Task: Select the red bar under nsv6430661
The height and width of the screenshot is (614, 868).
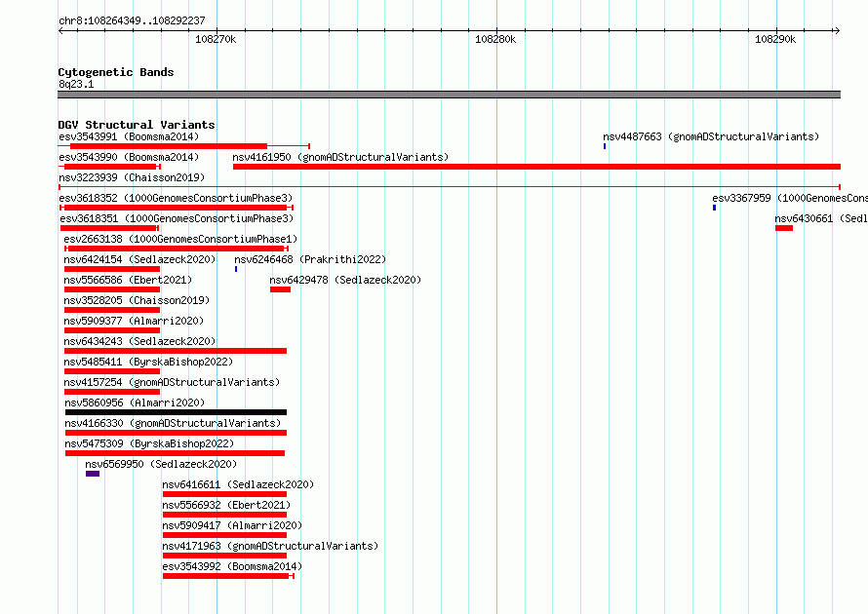Action: tap(784, 228)
